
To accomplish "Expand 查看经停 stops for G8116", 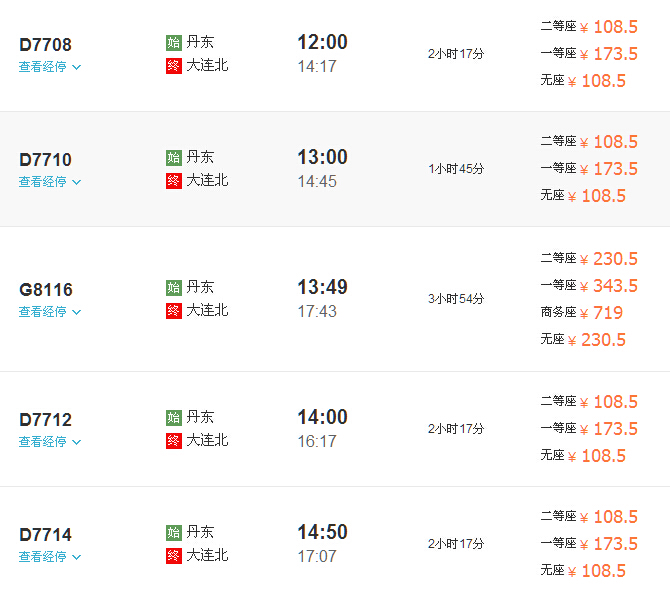I will tap(50, 312).
